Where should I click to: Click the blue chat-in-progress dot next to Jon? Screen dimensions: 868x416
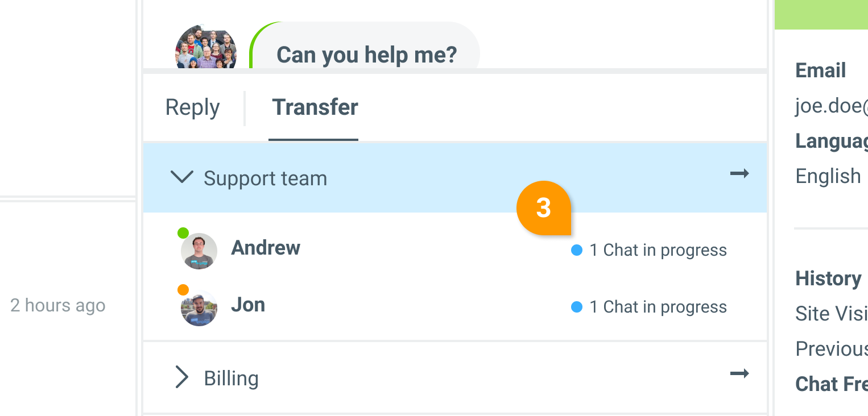click(x=577, y=307)
